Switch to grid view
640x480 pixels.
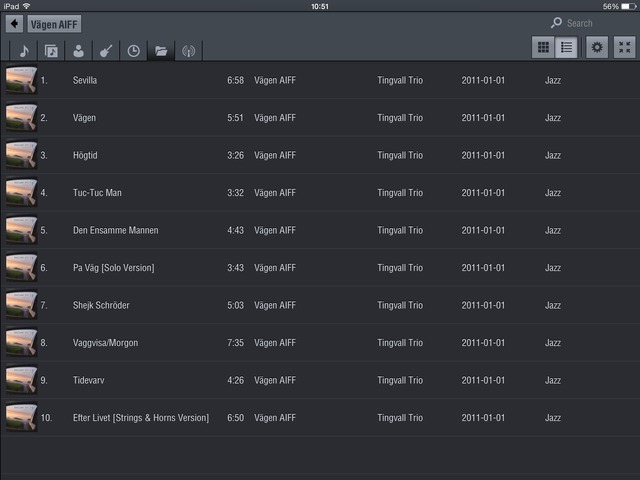click(544, 47)
